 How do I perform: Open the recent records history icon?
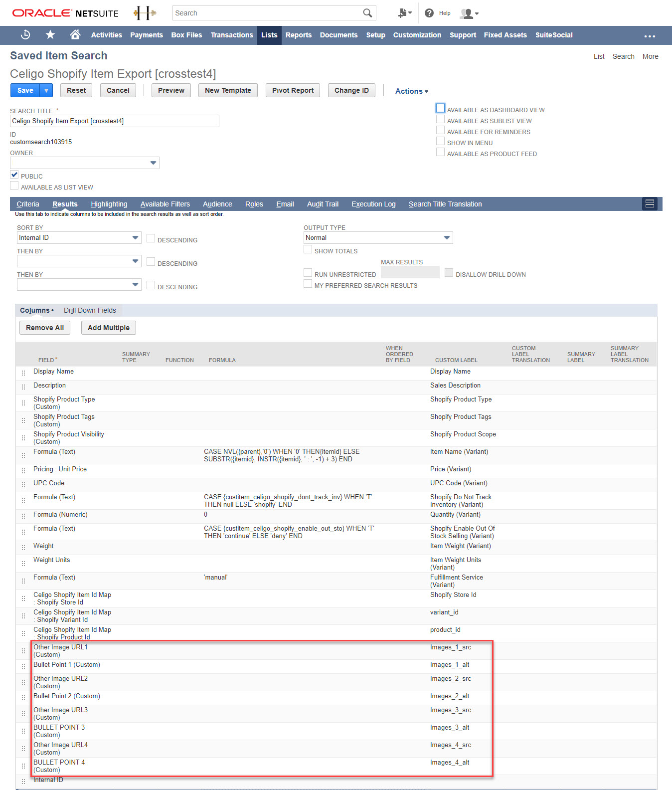click(x=25, y=35)
